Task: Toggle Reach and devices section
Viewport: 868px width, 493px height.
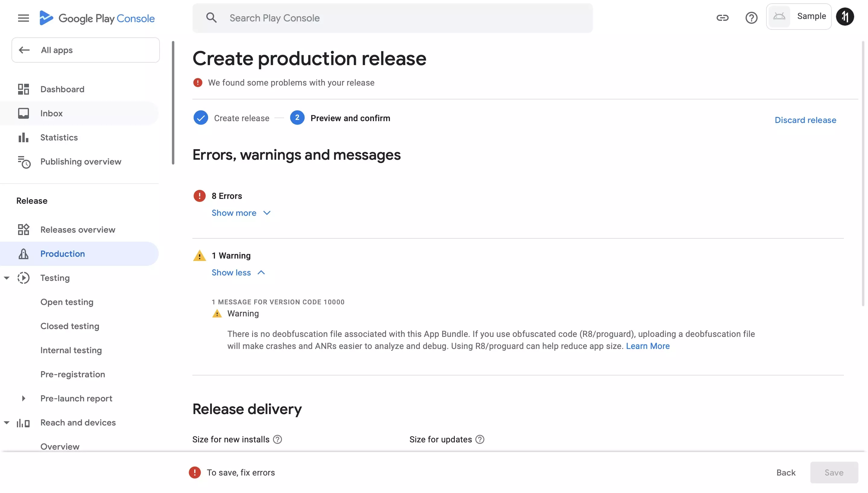Action: pos(6,423)
